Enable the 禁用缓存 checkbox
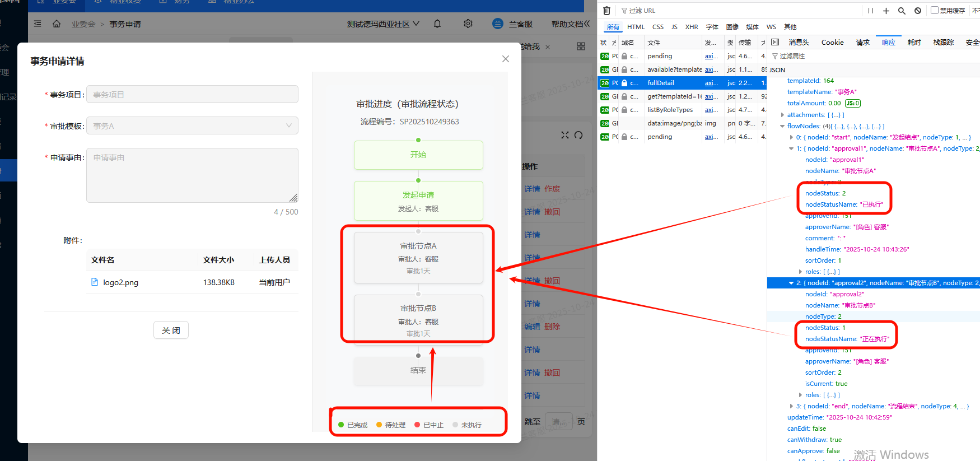 point(934,10)
